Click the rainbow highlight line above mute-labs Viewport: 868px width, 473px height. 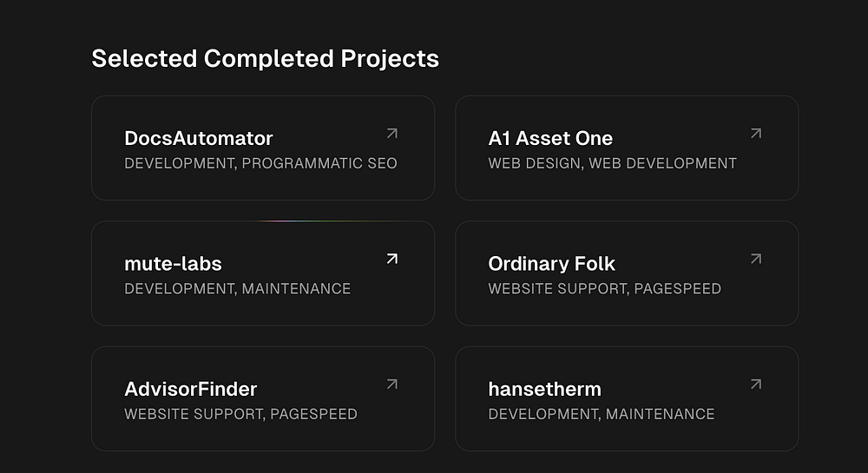pyautogui.click(x=321, y=220)
